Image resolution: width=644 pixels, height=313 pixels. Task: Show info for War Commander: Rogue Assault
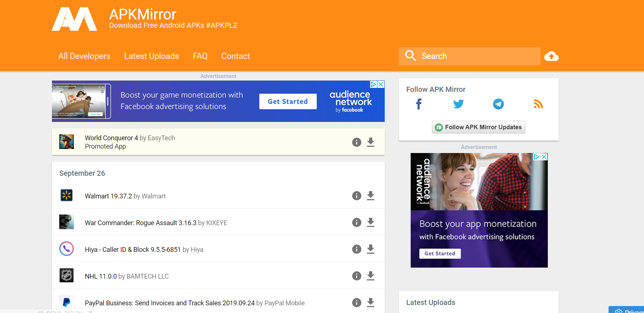pos(357,222)
